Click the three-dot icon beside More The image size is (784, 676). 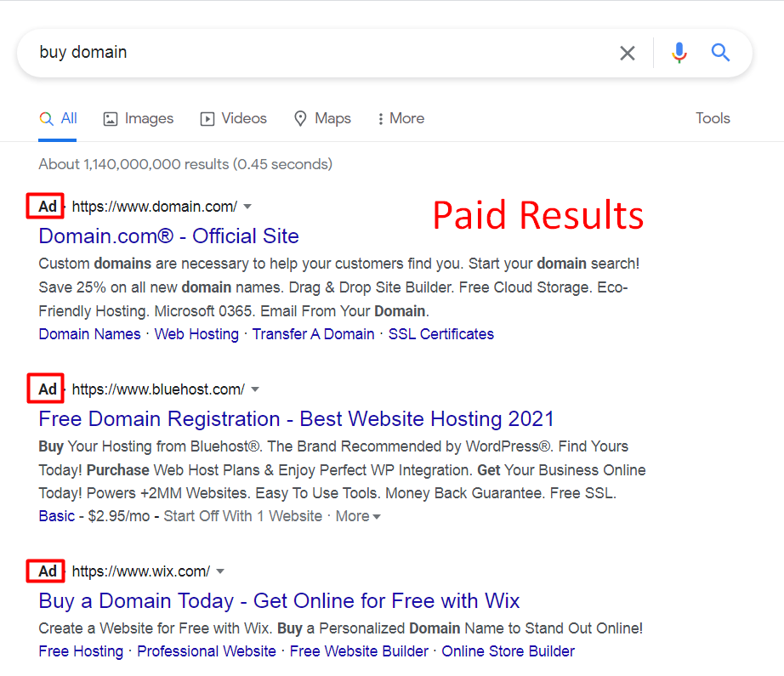coord(380,119)
